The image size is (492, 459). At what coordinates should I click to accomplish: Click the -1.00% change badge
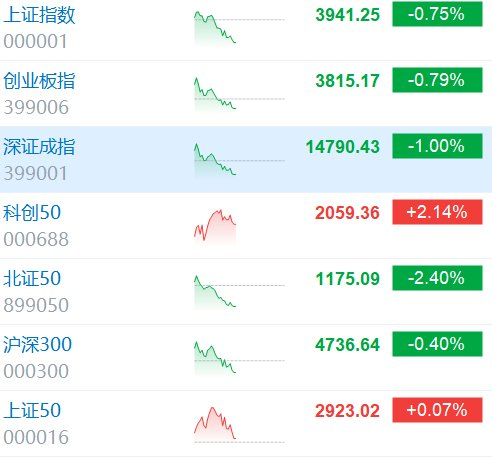pos(437,146)
